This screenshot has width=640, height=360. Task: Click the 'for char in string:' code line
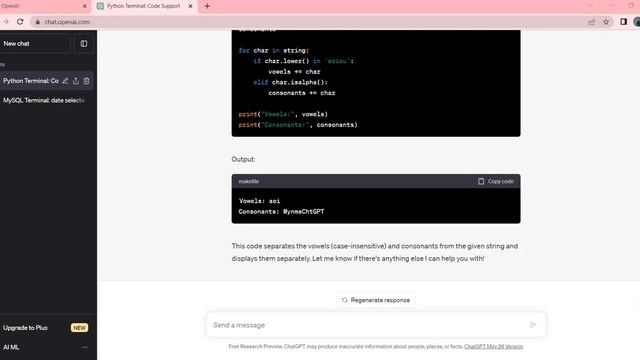(x=274, y=51)
